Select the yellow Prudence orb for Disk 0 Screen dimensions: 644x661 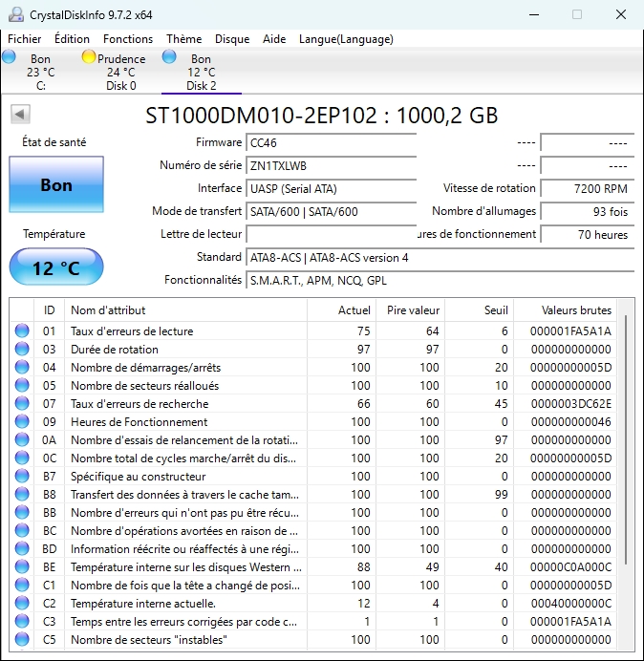pyautogui.click(x=89, y=57)
